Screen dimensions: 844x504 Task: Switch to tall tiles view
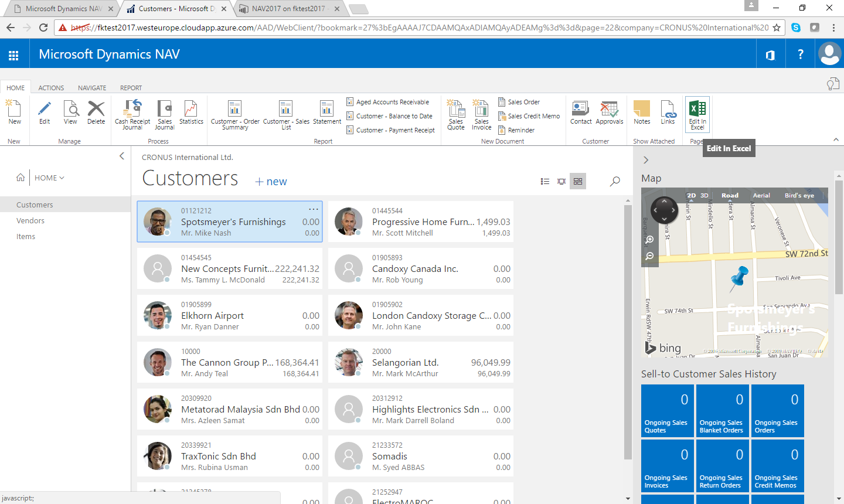coord(561,182)
